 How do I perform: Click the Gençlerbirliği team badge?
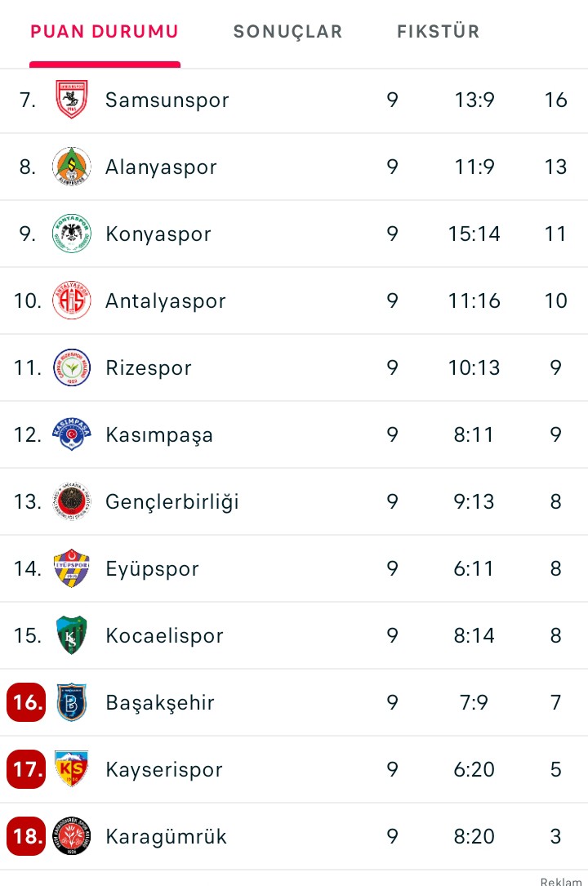point(72,501)
